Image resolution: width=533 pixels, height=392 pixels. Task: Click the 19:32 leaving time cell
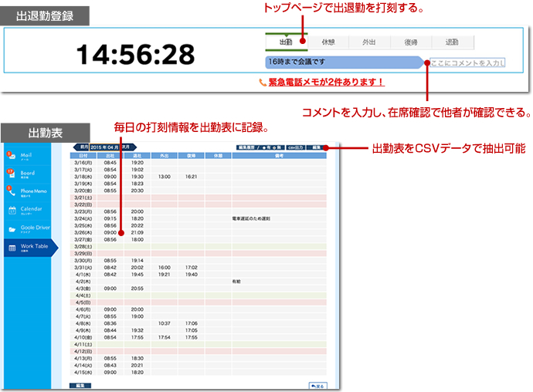tap(137, 330)
